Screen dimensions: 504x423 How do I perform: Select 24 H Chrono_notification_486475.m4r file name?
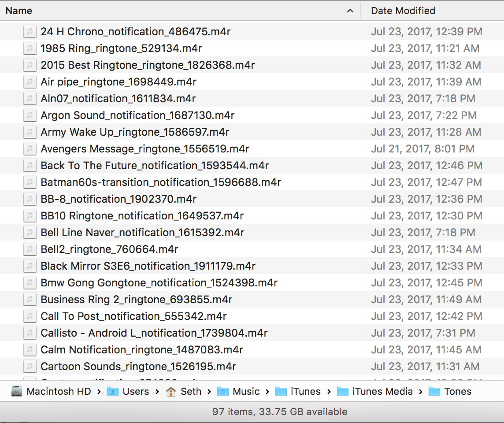pyautogui.click(x=135, y=31)
